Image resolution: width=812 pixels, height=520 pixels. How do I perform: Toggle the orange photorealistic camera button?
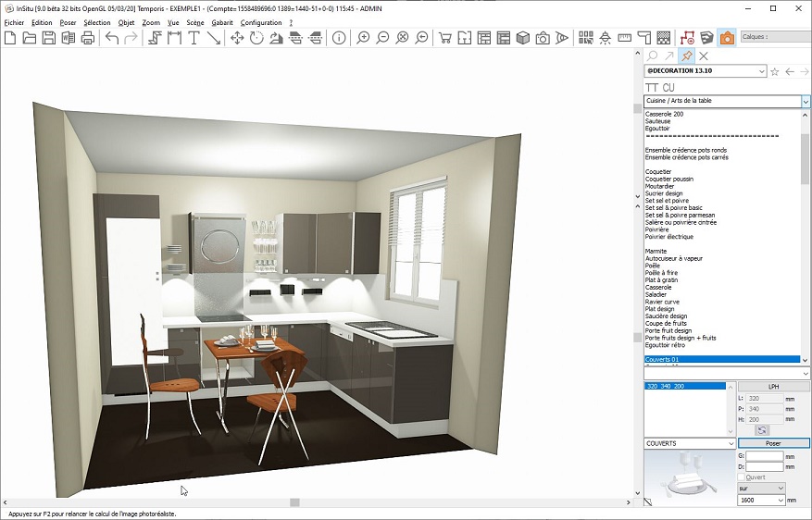pyautogui.click(x=727, y=38)
